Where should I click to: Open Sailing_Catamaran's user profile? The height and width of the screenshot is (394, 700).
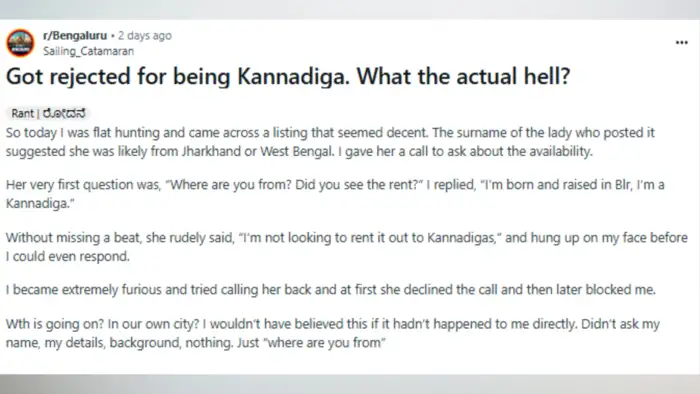88,51
